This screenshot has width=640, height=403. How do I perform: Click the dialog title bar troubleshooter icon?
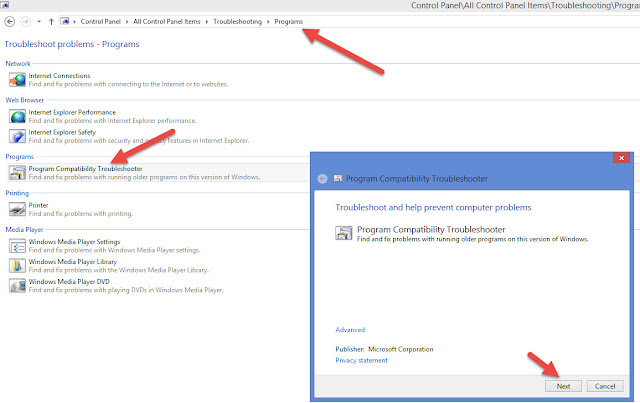click(338, 178)
